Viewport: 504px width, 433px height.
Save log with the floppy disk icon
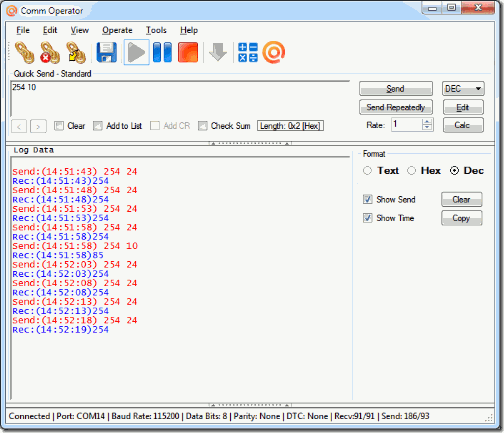107,52
